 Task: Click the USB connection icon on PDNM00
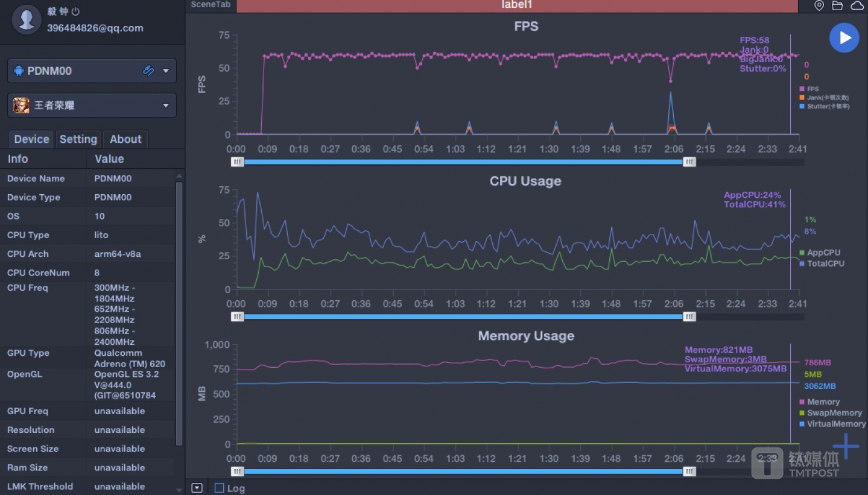148,71
